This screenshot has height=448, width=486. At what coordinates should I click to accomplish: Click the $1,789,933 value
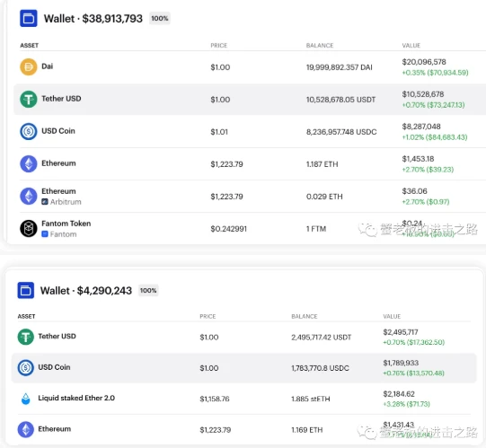[x=401, y=363]
